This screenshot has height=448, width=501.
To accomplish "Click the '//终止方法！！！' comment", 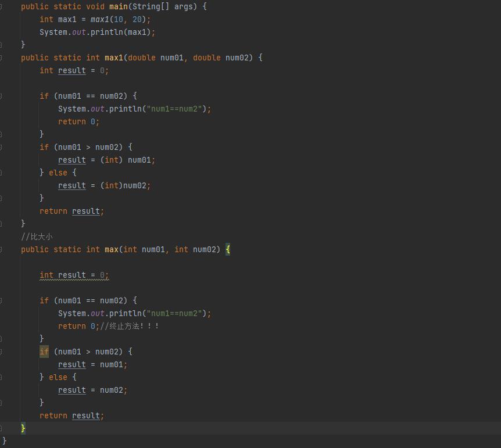I will click(x=130, y=326).
